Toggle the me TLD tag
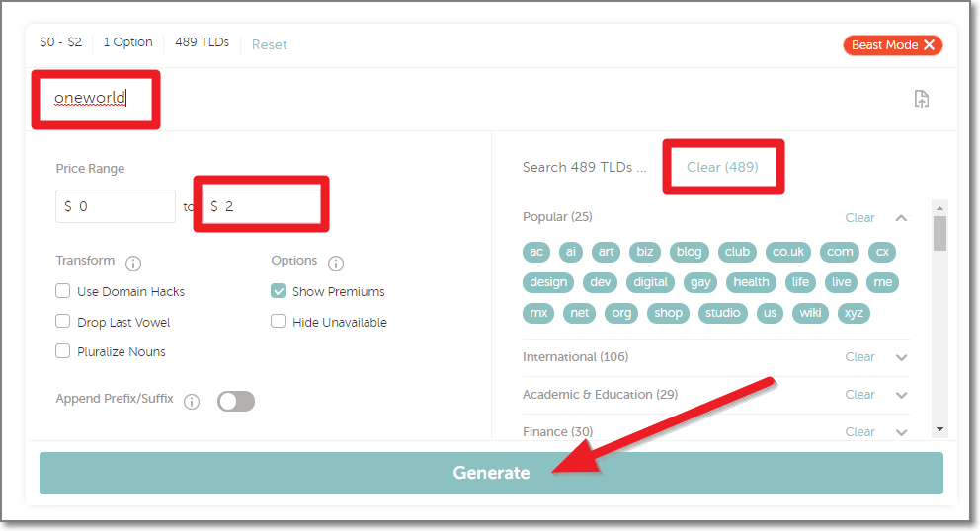This screenshot has width=980, height=531. click(882, 282)
